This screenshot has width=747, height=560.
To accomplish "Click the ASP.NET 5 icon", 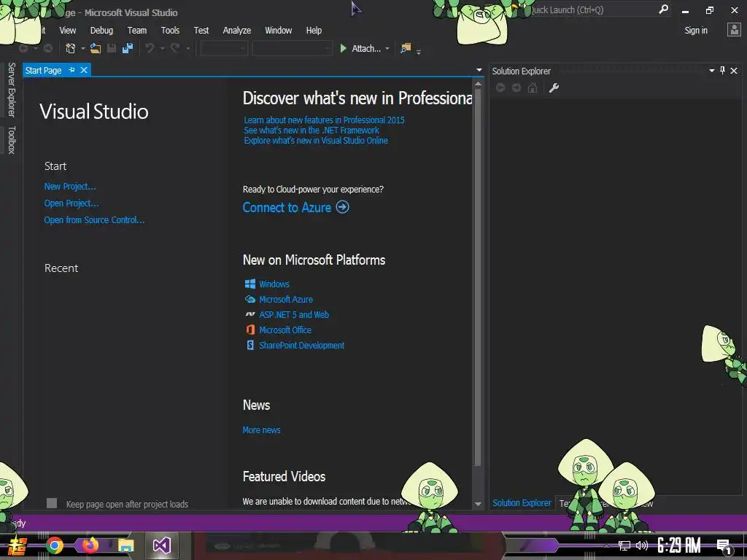I will pos(250,314).
